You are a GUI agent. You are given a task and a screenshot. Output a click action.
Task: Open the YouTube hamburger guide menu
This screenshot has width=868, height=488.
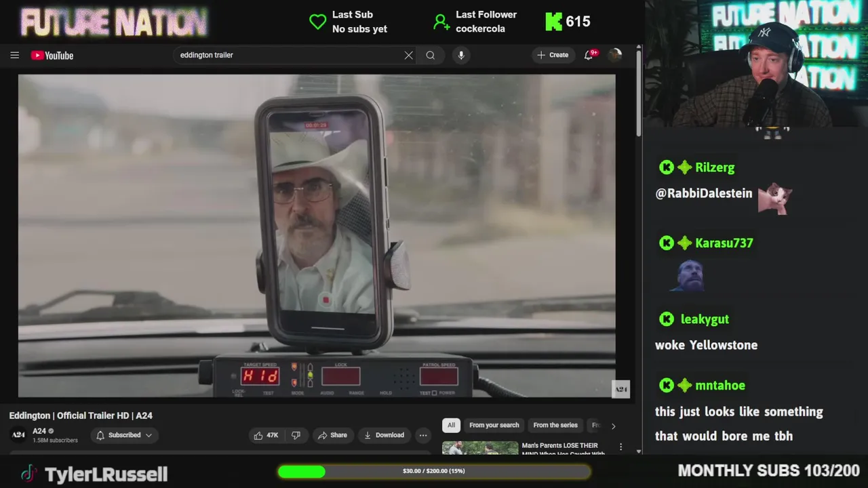pyautogui.click(x=14, y=55)
